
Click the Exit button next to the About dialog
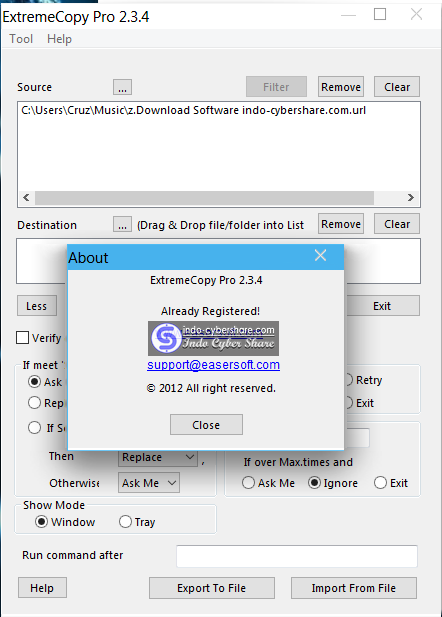[x=382, y=306]
